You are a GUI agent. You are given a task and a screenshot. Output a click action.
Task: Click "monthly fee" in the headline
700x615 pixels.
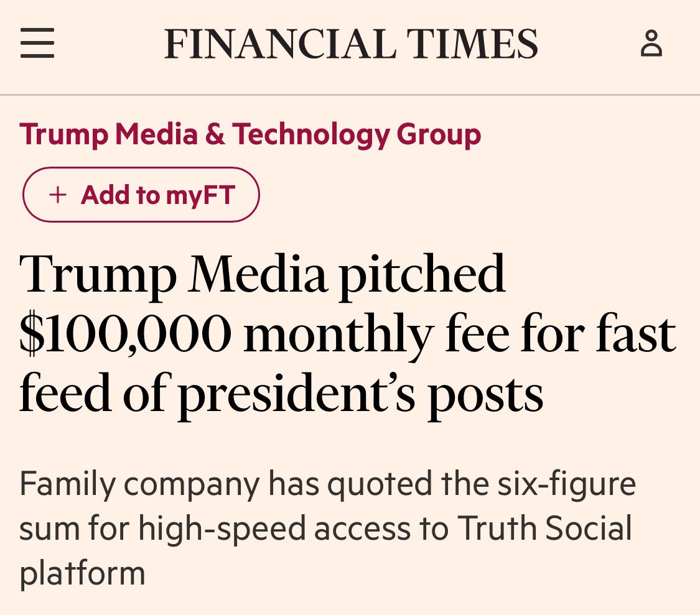(x=377, y=336)
